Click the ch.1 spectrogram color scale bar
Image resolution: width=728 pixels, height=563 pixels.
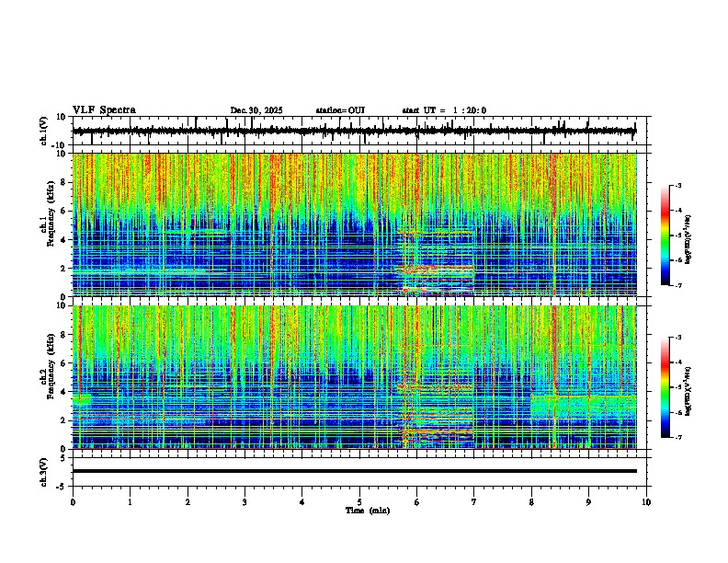pos(665,236)
